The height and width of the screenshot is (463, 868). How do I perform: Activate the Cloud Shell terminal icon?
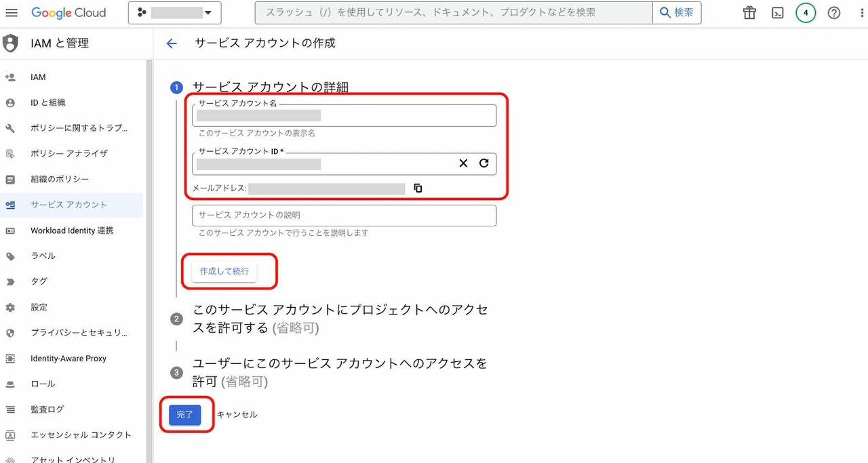pyautogui.click(x=778, y=13)
